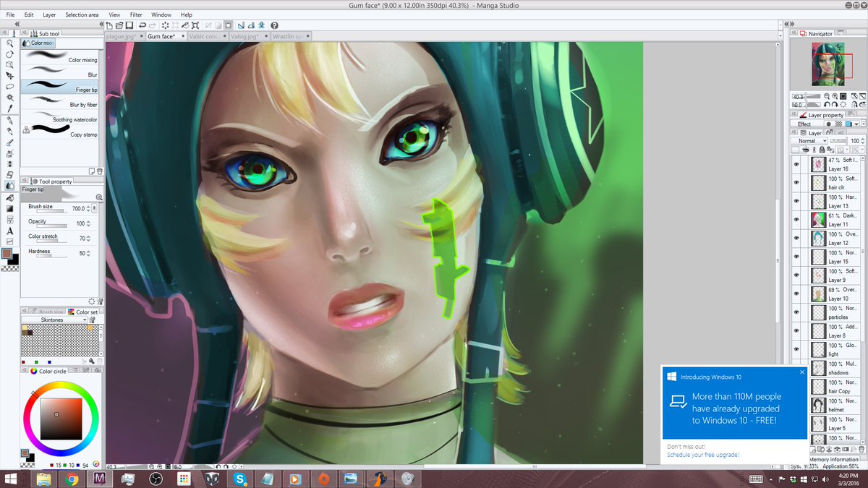Click Schedule your free upgrade link
Image resolution: width=868 pixels, height=488 pixels.
703,455
